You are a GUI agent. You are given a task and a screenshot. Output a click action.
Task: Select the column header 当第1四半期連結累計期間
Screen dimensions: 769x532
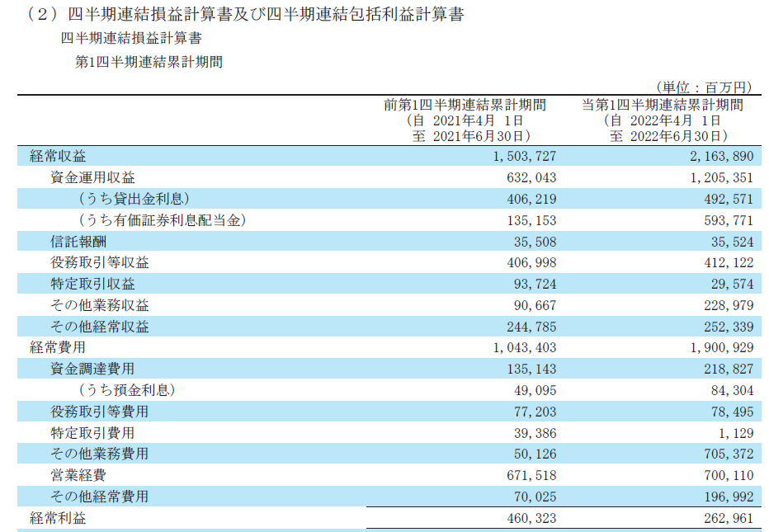tap(663, 105)
